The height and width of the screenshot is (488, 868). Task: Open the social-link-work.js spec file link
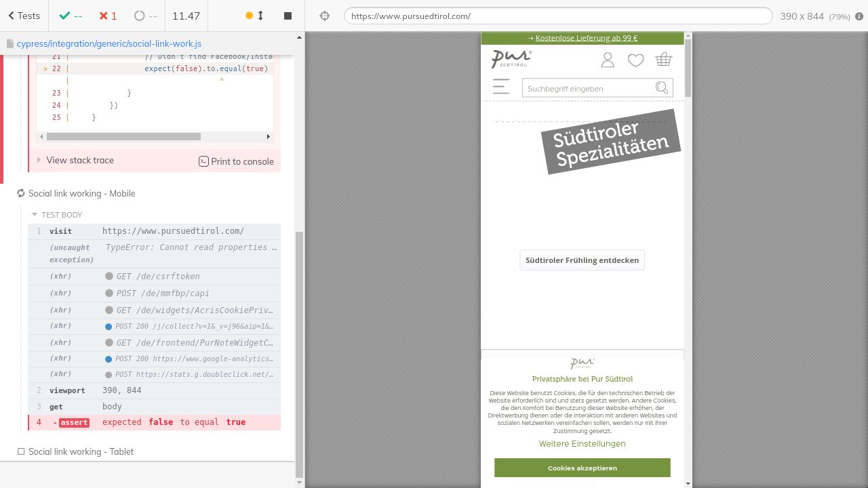(x=108, y=43)
